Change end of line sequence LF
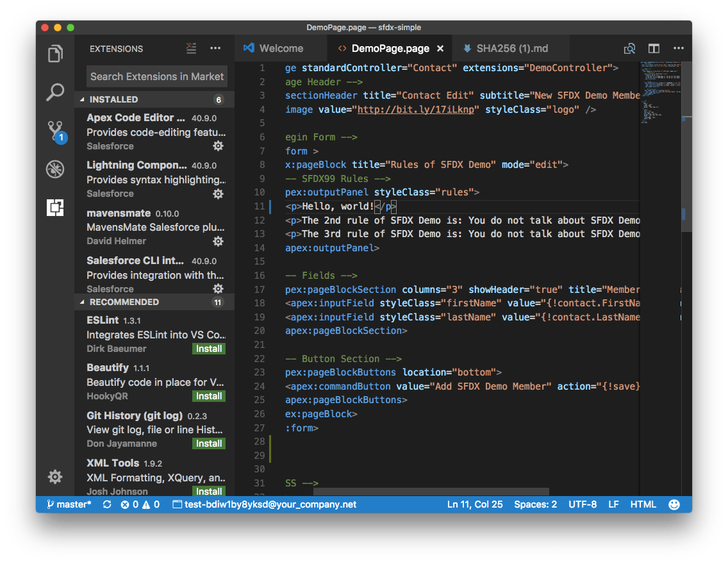Image resolution: width=728 pixels, height=564 pixels. (613, 504)
